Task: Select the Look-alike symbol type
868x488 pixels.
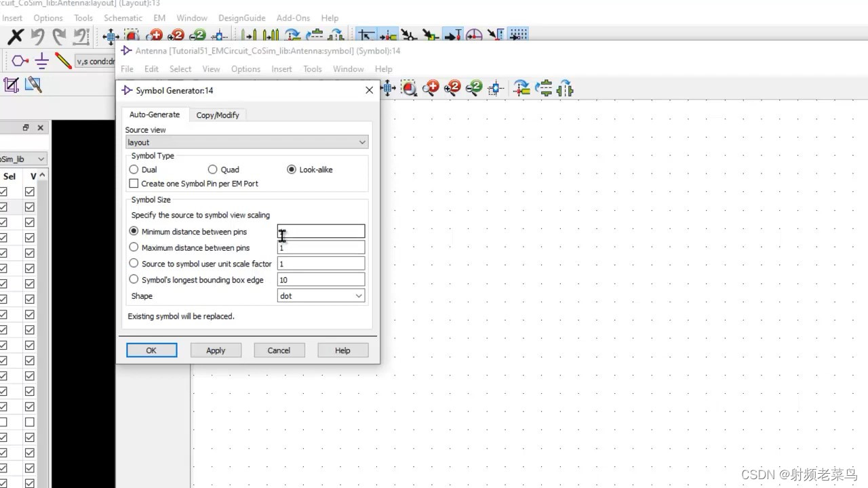Action: point(292,169)
